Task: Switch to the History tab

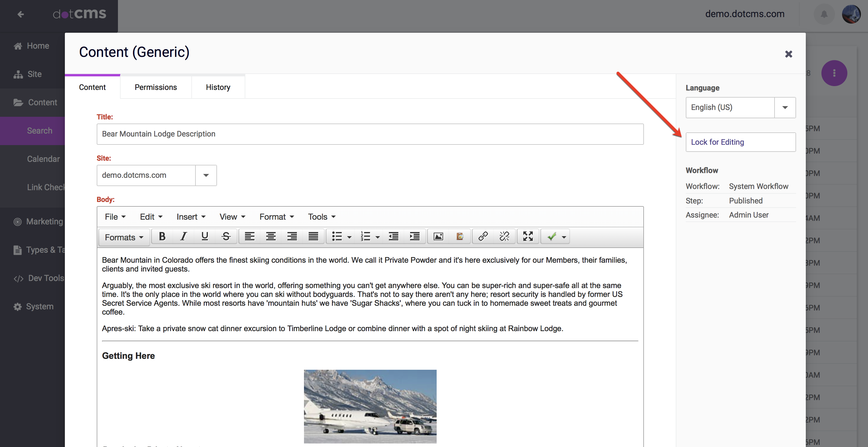Action: coord(218,87)
